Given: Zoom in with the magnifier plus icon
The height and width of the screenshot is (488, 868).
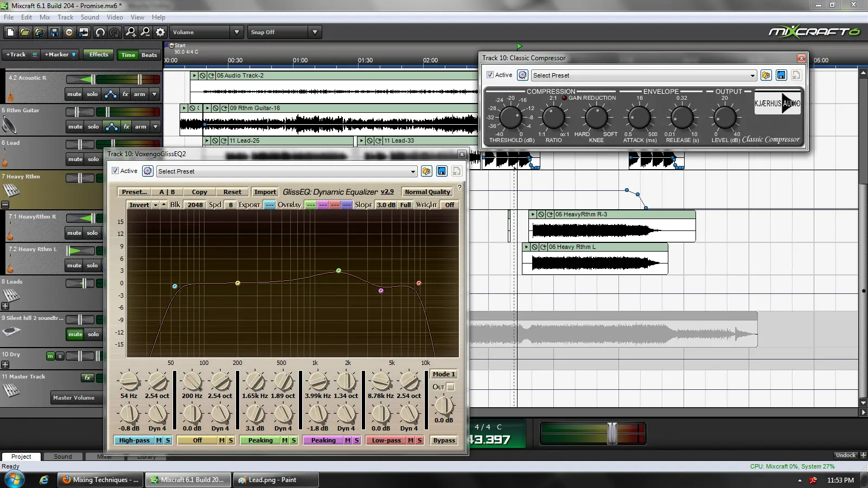Looking at the screenshot, I should 131,32.
